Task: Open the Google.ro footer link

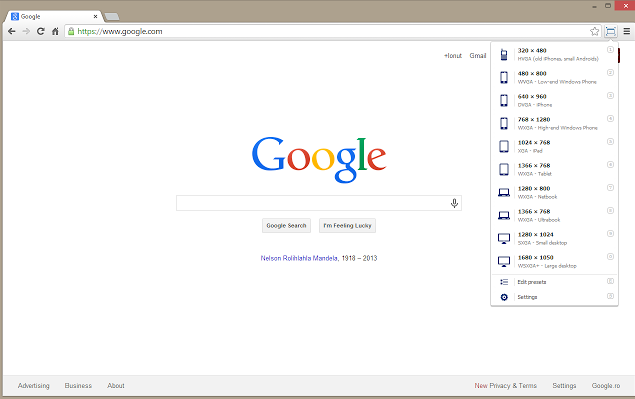Action: click(606, 386)
